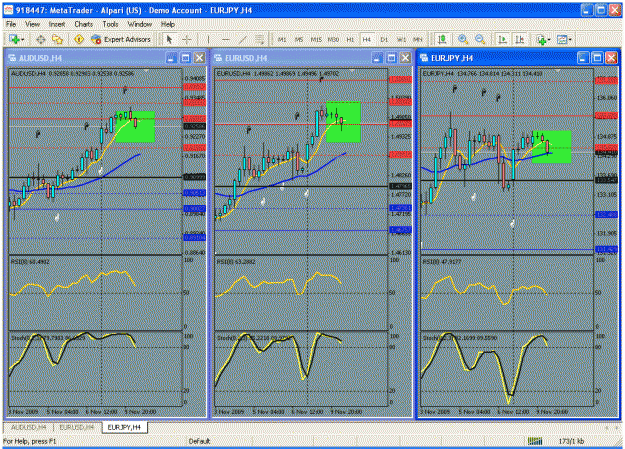Open the Window menu
The height and width of the screenshot is (449, 625).
pyautogui.click(x=140, y=24)
